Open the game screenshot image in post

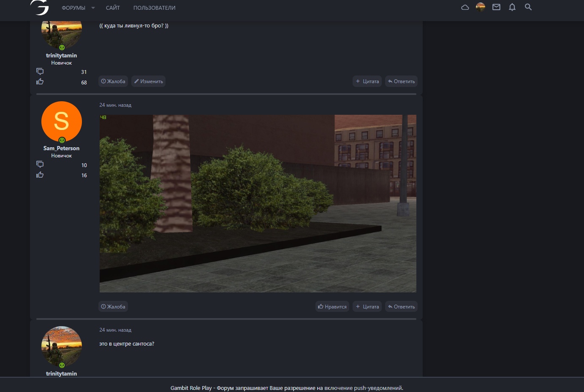click(x=258, y=203)
